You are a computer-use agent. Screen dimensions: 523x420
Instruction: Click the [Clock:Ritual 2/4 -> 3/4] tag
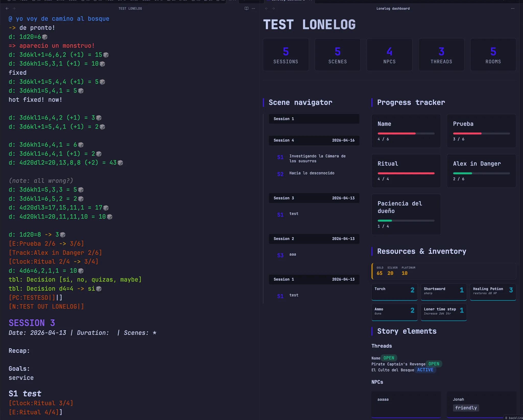54,262
